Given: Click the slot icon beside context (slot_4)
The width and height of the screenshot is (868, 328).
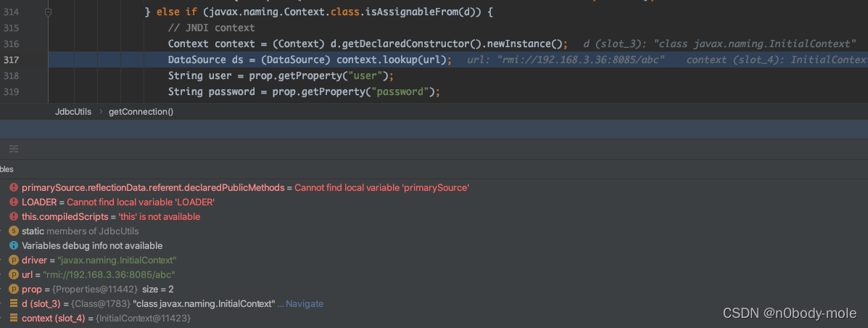Looking at the screenshot, I should pos(14,318).
